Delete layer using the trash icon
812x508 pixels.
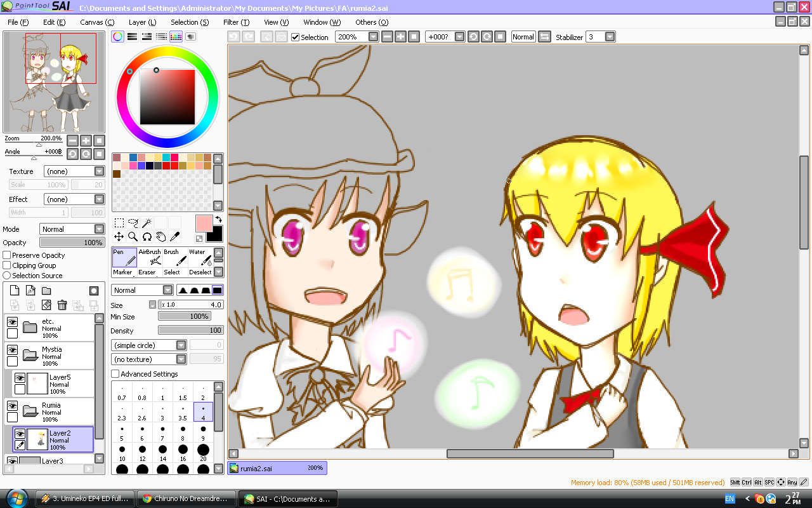[x=62, y=305]
